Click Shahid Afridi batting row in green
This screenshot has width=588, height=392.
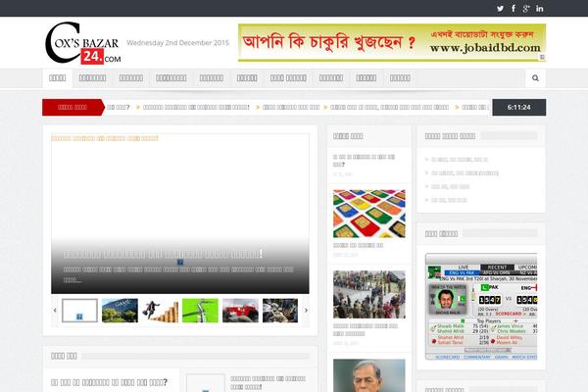451,331
